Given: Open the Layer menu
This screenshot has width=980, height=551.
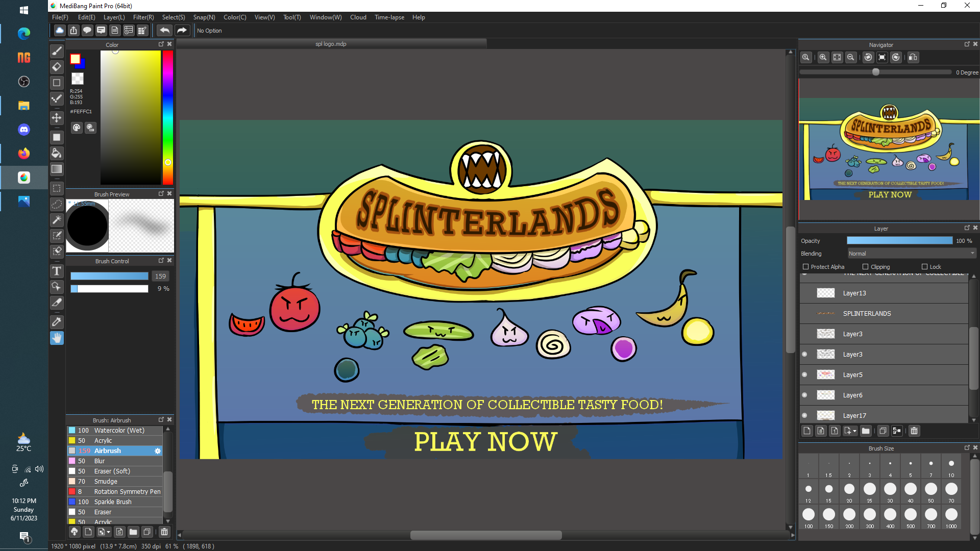Looking at the screenshot, I should pos(114,17).
